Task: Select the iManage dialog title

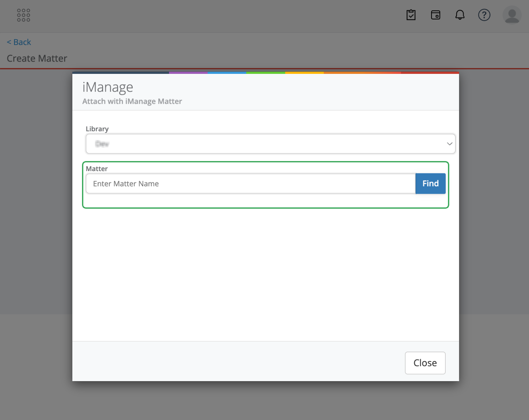Action: (108, 87)
